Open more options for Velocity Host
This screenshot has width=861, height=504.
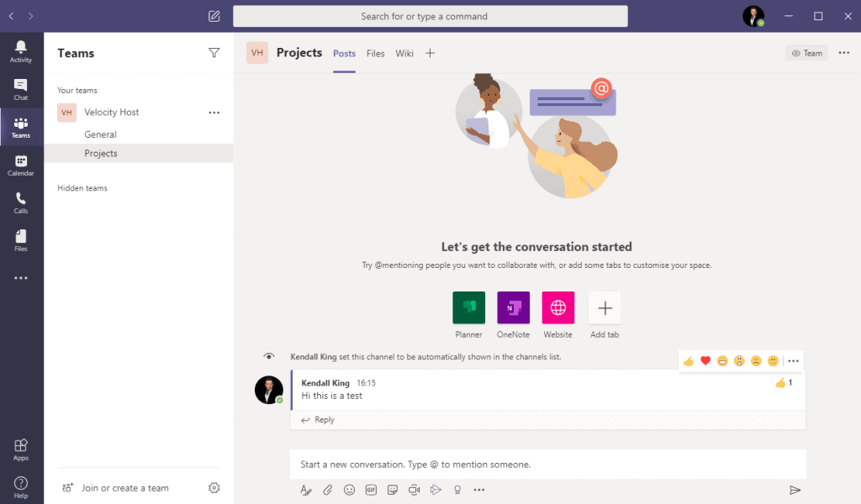[214, 113]
